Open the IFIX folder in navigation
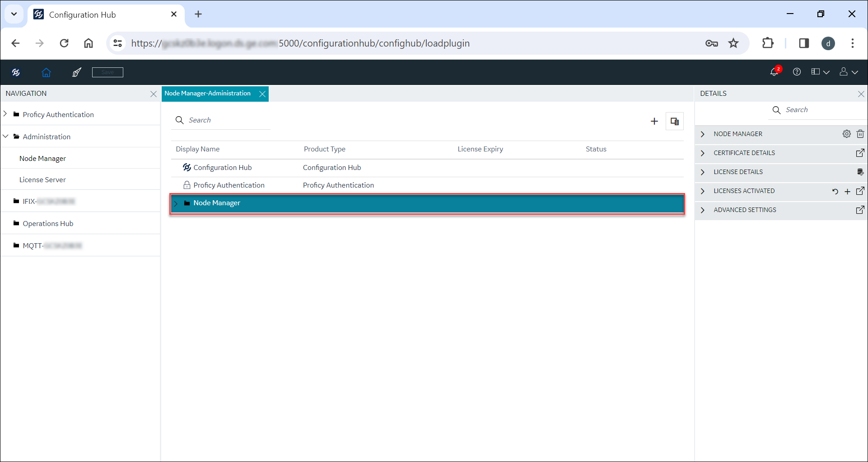This screenshot has width=868, height=462. click(44, 201)
